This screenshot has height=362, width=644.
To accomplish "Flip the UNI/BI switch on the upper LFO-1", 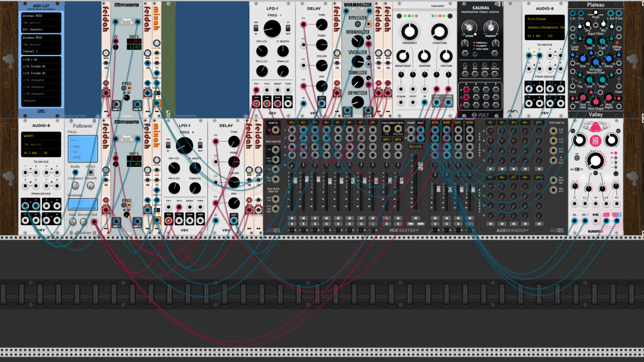I will pyautogui.click(x=257, y=29).
